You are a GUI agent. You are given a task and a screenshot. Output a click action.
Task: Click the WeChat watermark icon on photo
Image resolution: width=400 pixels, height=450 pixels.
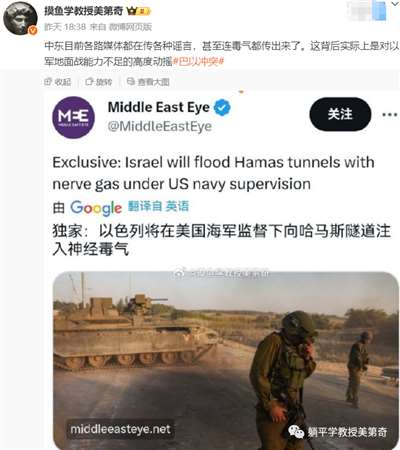296,432
